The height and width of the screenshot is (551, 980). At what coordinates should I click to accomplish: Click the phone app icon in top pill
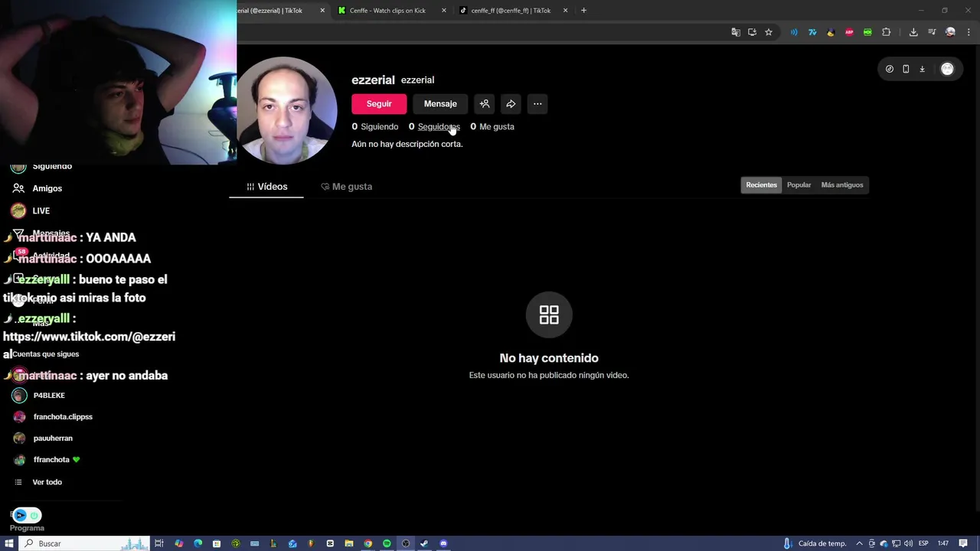pos(906,69)
